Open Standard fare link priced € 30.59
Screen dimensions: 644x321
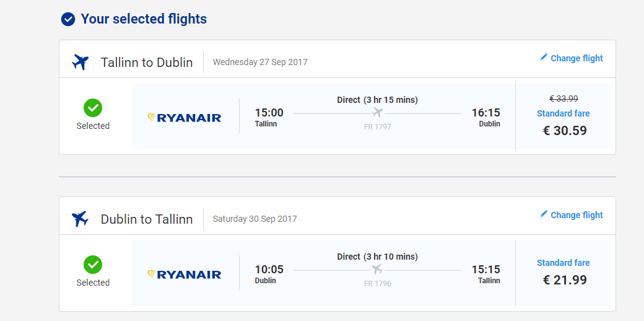click(x=563, y=113)
